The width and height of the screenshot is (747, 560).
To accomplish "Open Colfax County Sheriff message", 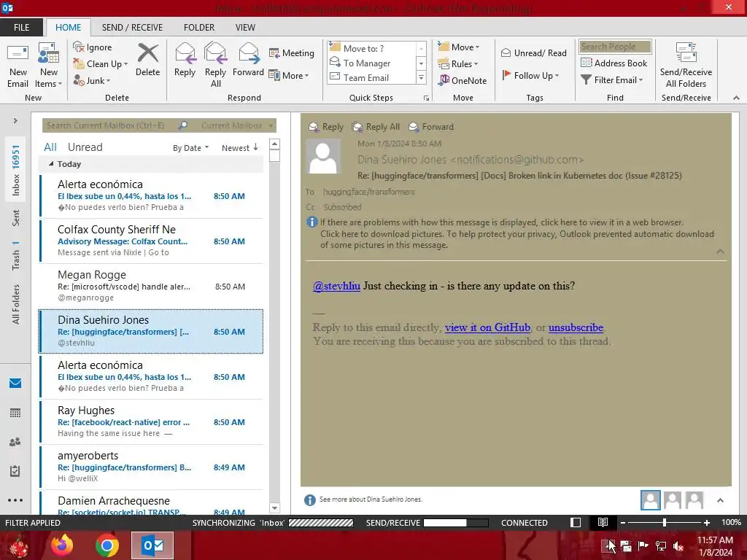I will [151, 241].
